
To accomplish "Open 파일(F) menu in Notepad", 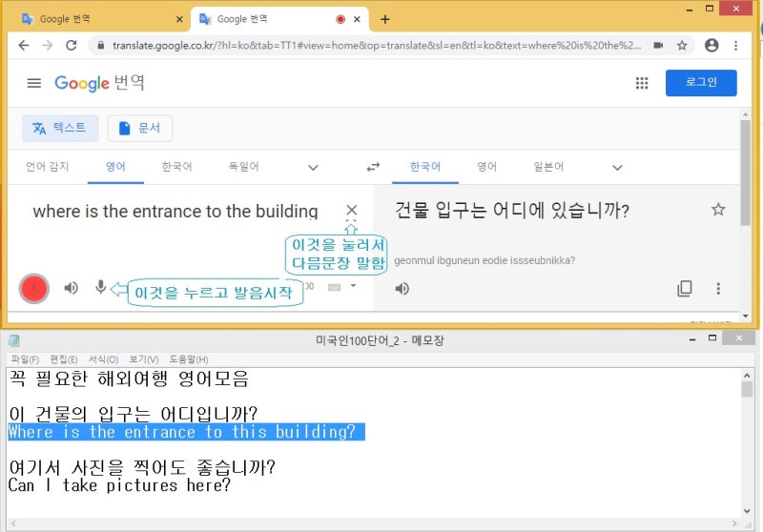I will (25, 359).
